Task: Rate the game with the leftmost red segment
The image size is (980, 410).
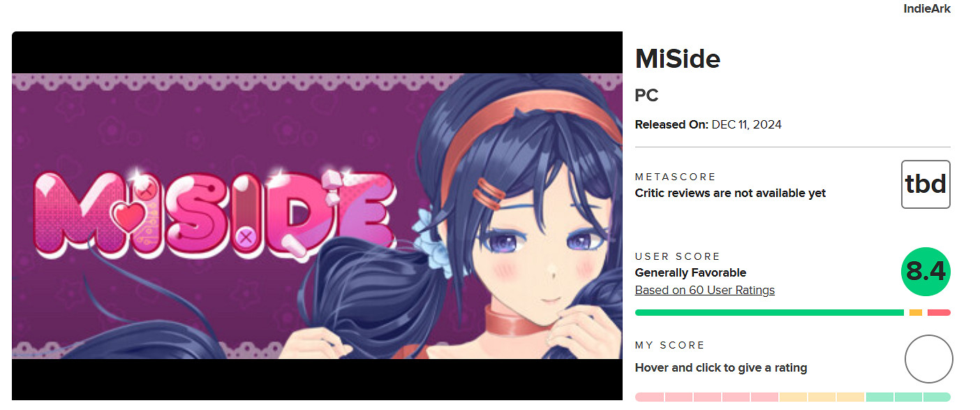Action: [x=649, y=397]
